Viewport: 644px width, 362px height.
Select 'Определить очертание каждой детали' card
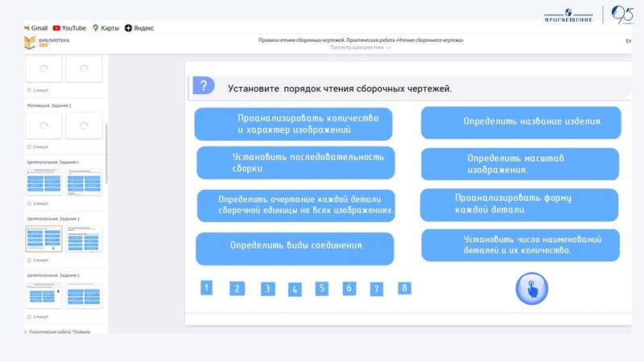pyautogui.click(x=296, y=205)
